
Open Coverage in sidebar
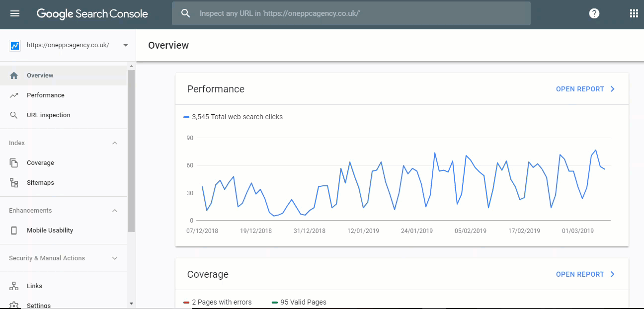tap(64, 163)
